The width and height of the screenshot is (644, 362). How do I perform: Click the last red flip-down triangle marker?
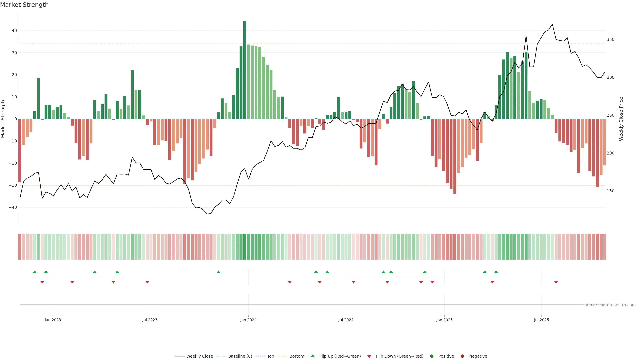pos(556,282)
